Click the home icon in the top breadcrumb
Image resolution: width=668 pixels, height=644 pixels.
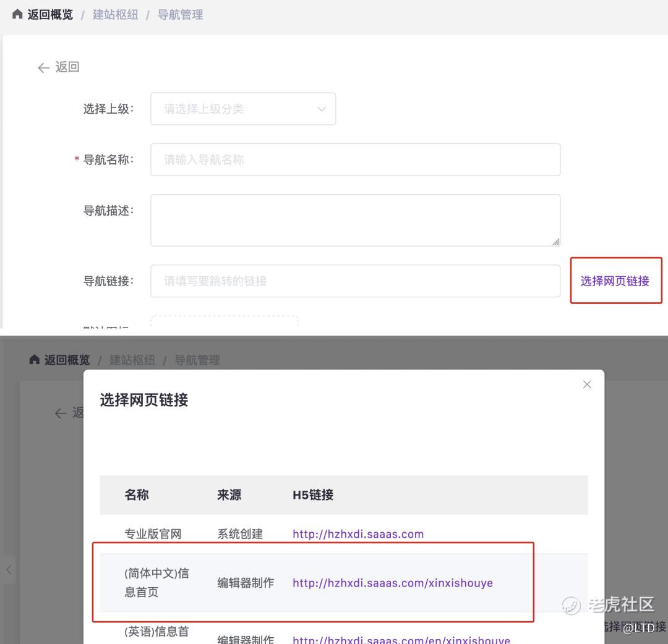[x=17, y=14]
